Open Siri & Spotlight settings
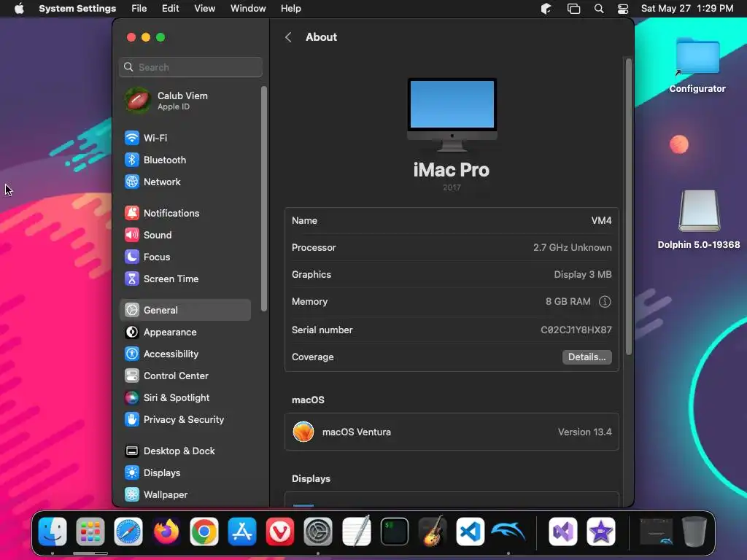This screenshot has width=747, height=560. pos(185,397)
